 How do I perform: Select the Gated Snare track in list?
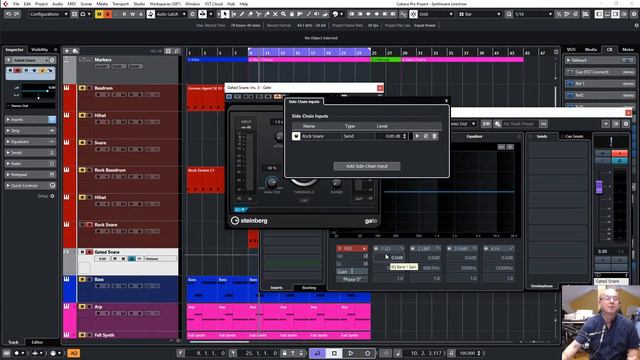point(128,262)
